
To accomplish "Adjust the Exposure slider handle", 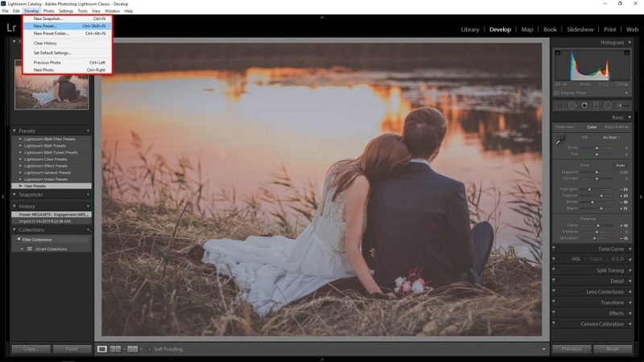I will (597, 172).
